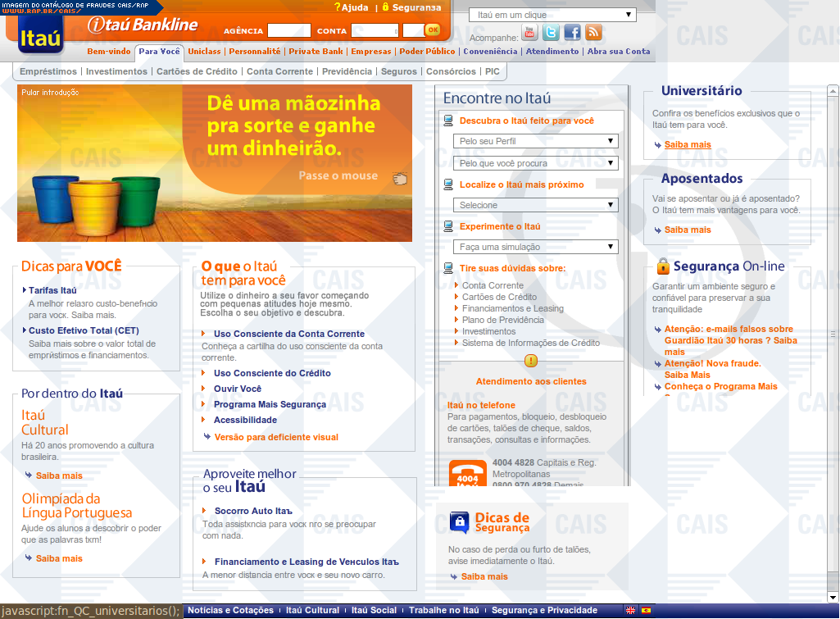Open Itaú YouTube channel icon
Screen dimensions: 840x619
(x=529, y=33)
